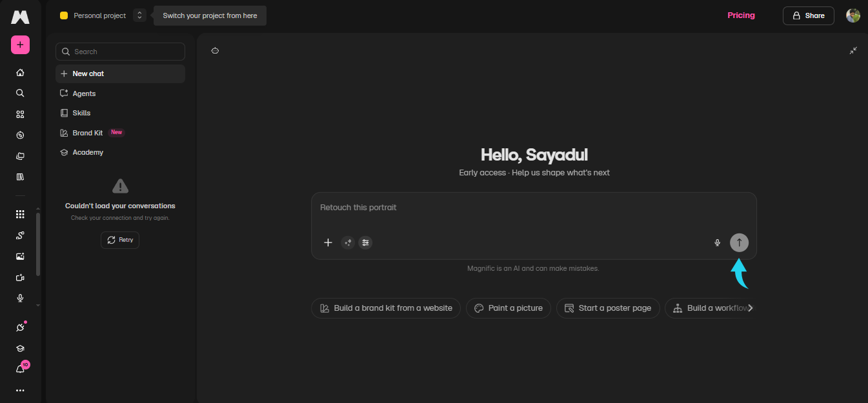Click the assistant bot icon above chat
The image size is (868, 403).
(215, 50)
